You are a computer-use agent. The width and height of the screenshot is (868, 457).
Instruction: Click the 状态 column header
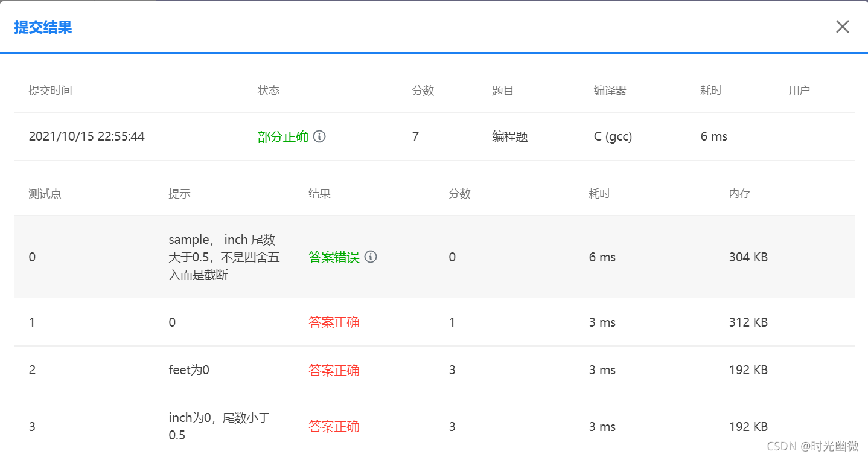pyautogui.click(x=269, y=91)
